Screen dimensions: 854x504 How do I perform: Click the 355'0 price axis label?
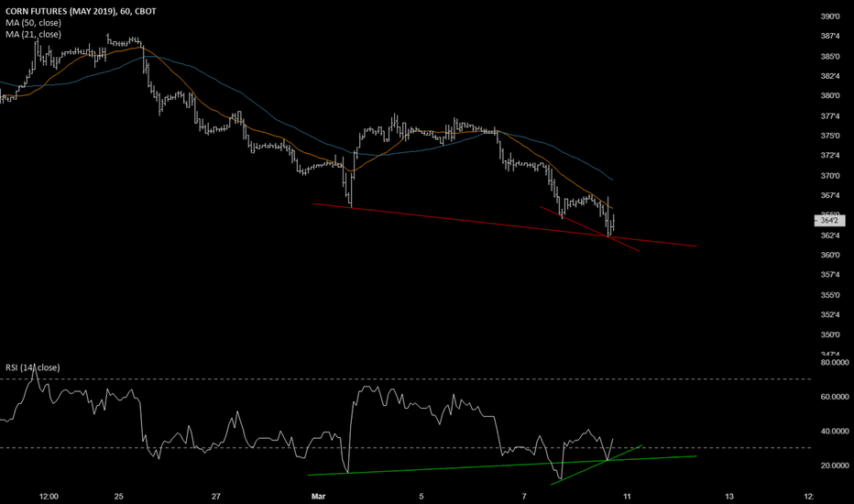coord(829,295)
